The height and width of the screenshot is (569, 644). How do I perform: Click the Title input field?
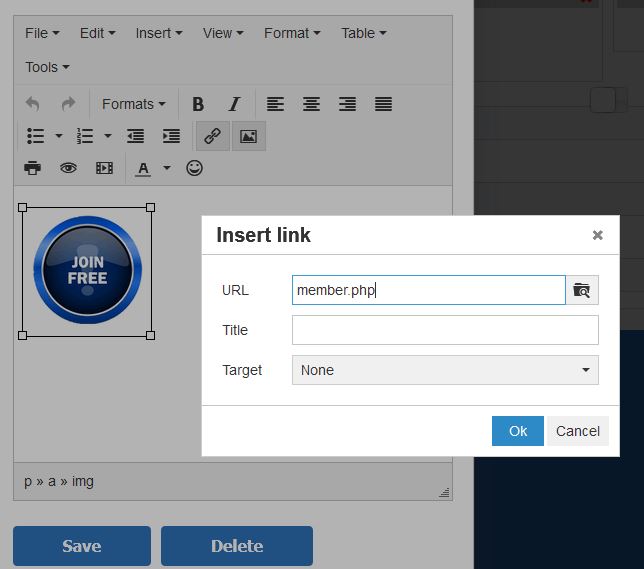coord(445,330)
